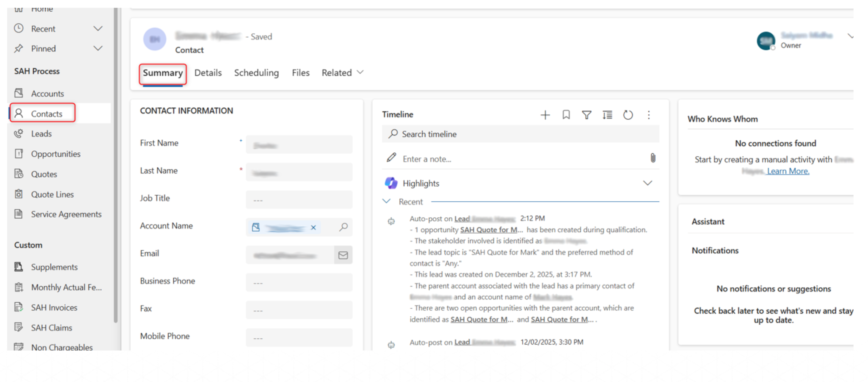Image resolution: width=868 pixels, height=382 pixels.
Task: Open the Related tab dropdown
Action: click(342, 73)
